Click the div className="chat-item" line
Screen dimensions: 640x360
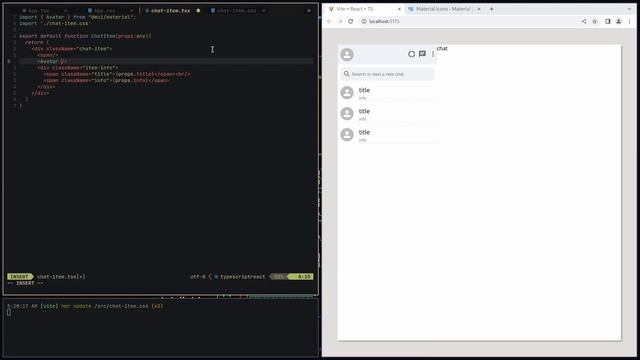pyautogui.click(x=72, y=49)
